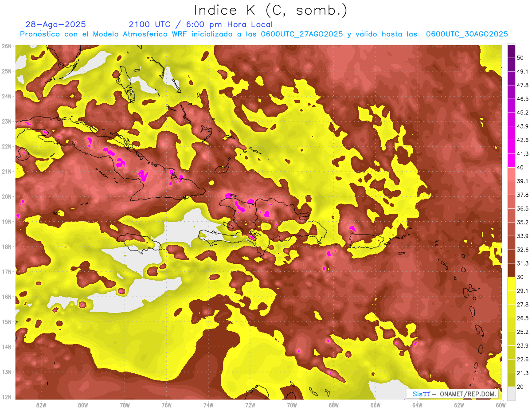This screenshot has height=411, width=532.
Task: Click the 64W longitude axis label
Action: 417,405
